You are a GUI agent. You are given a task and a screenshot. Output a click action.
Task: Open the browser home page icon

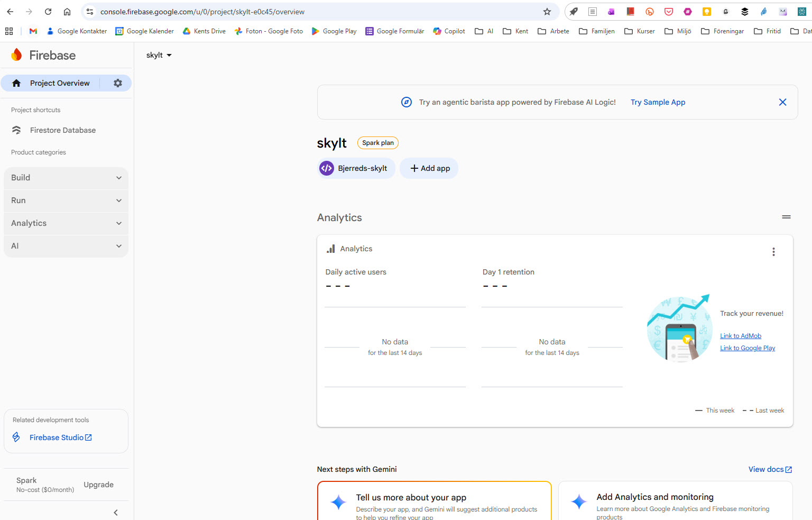(67, 12)
